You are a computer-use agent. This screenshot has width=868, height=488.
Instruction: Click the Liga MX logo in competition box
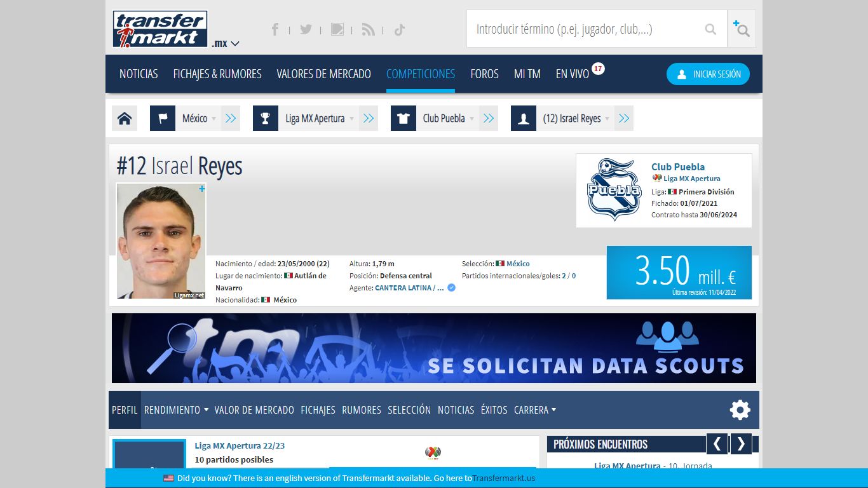433,452
